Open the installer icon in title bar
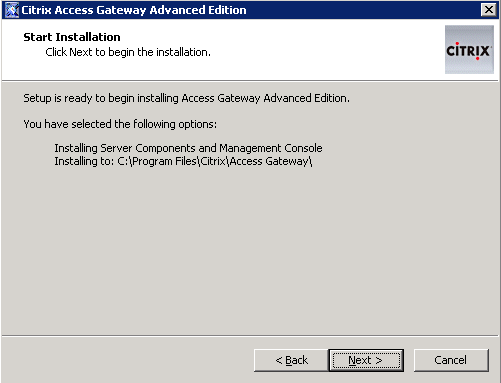Screen dimensions: 501x383 (11, 10)
